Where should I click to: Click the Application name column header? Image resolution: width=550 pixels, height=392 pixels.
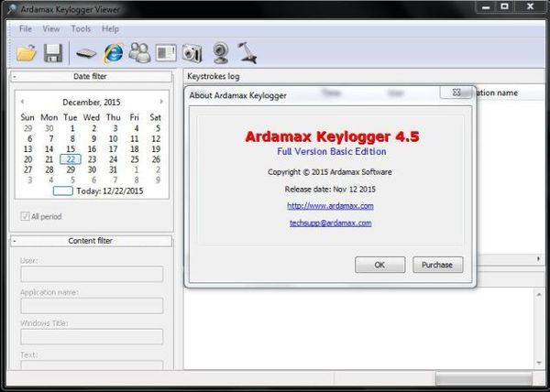496,93
